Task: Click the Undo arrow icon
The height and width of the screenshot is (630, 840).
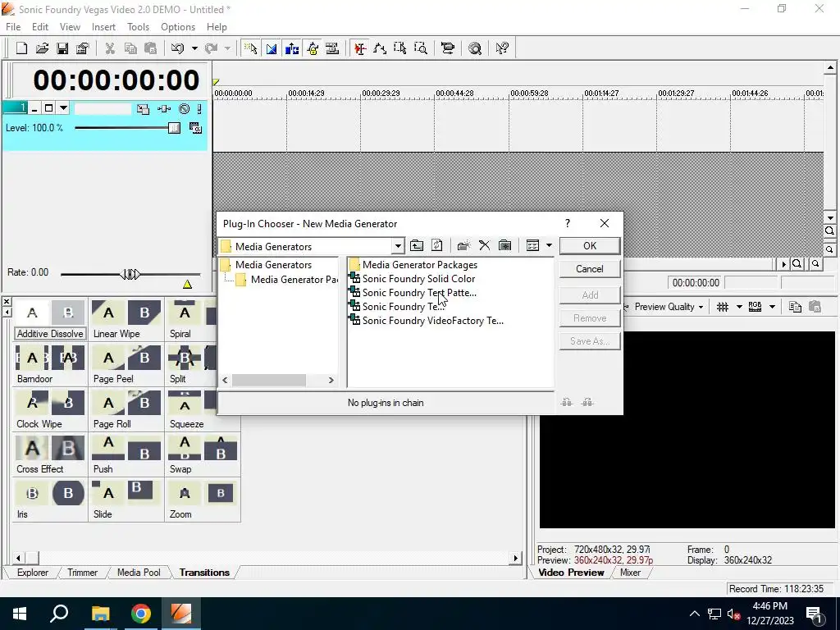Action: click(177, 48)
